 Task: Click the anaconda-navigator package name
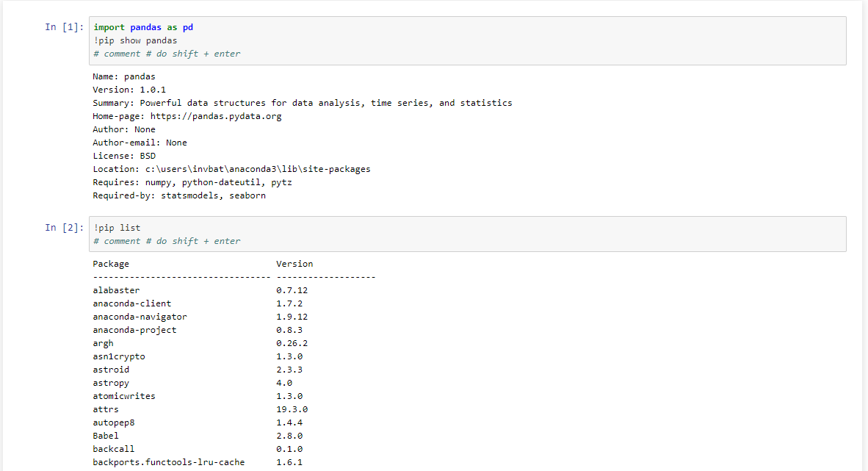[x=140, y=317]
